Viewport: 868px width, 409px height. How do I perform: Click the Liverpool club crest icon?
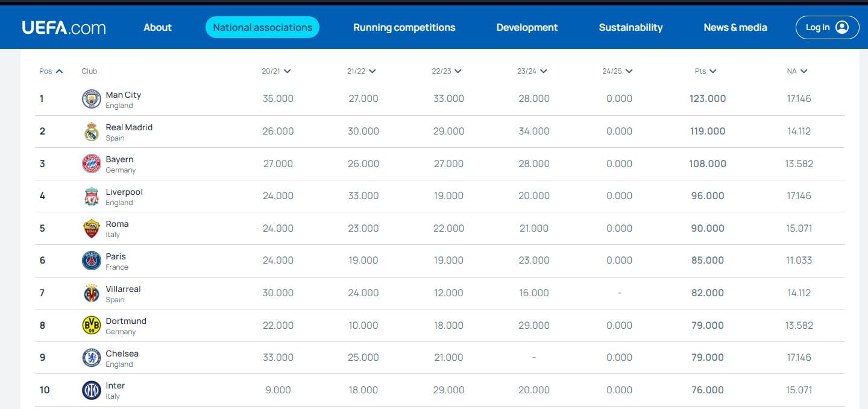coord(92,196)
